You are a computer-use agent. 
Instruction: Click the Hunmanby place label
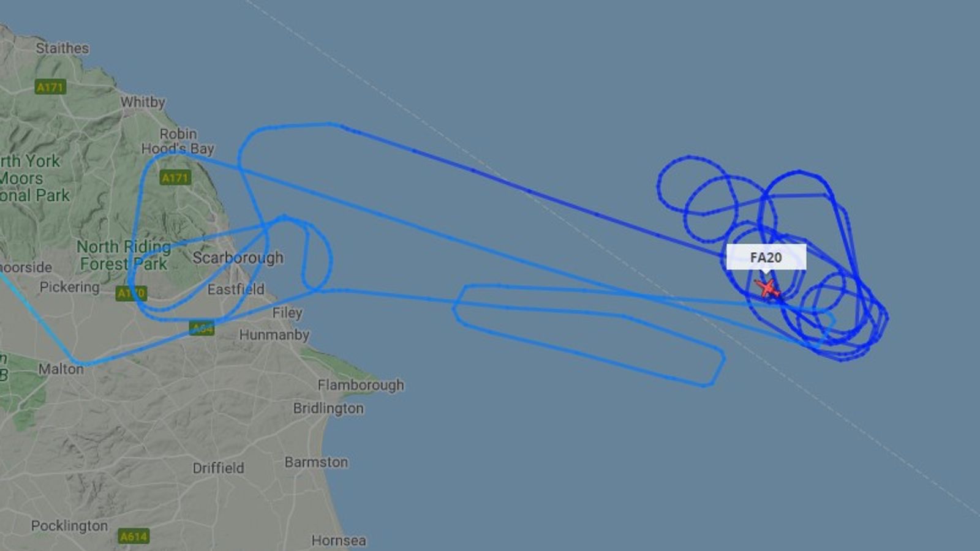click(x=274, y=335)
